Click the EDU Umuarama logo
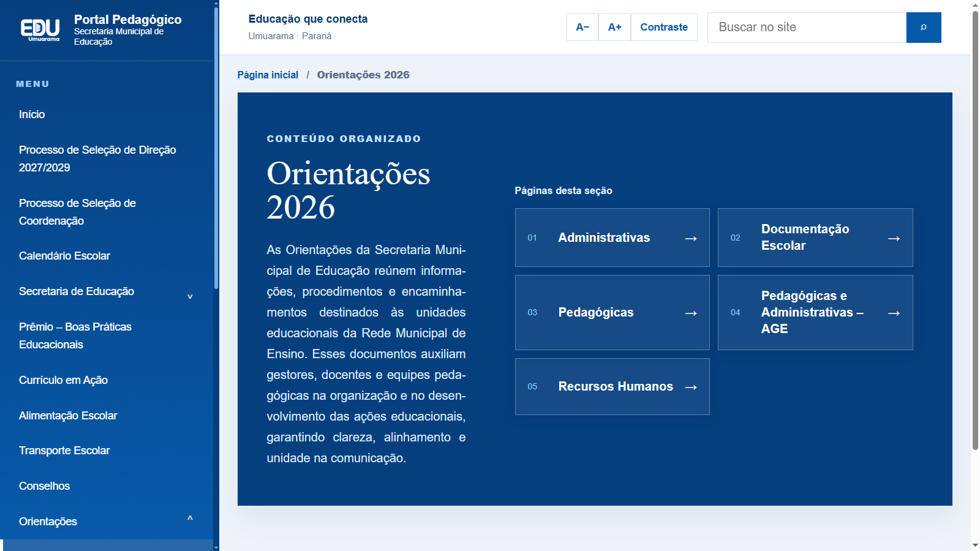980x551 pixels. (x=40, y=30)
